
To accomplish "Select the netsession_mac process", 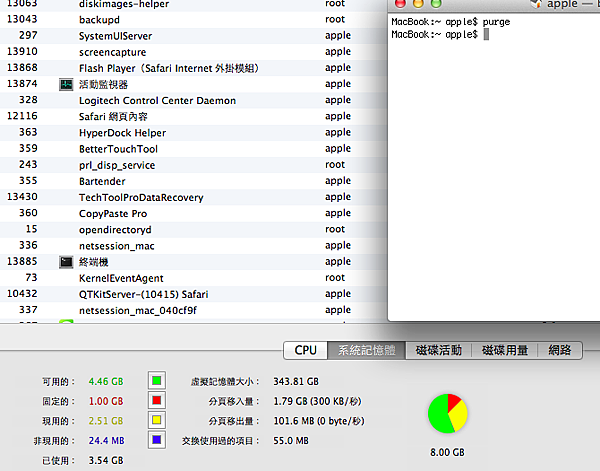I will [193, 246].
